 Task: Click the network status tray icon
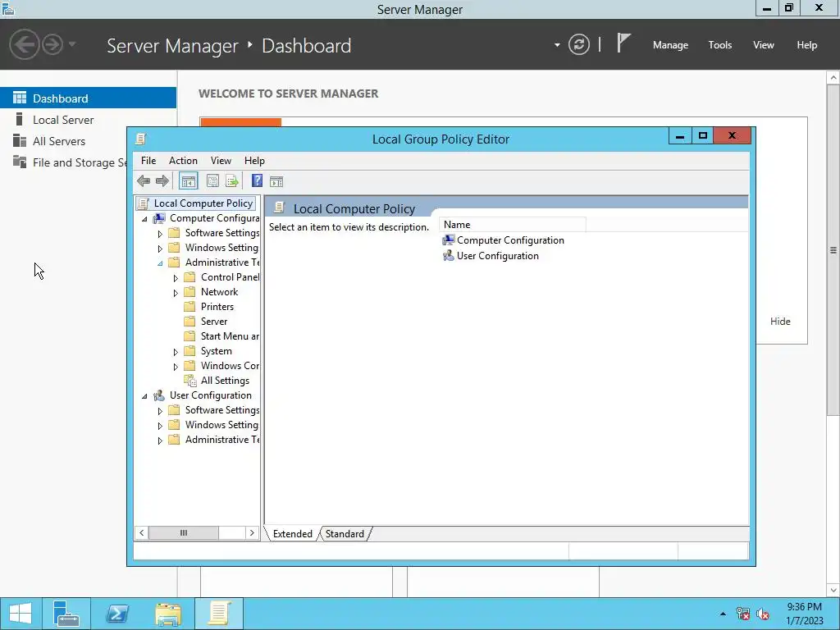(743, 614)
